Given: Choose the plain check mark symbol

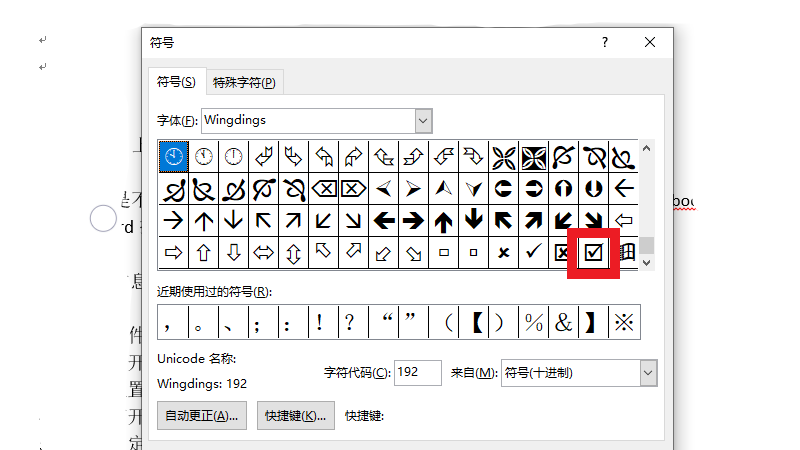Looking at the screenshot, I should (534, 252).
